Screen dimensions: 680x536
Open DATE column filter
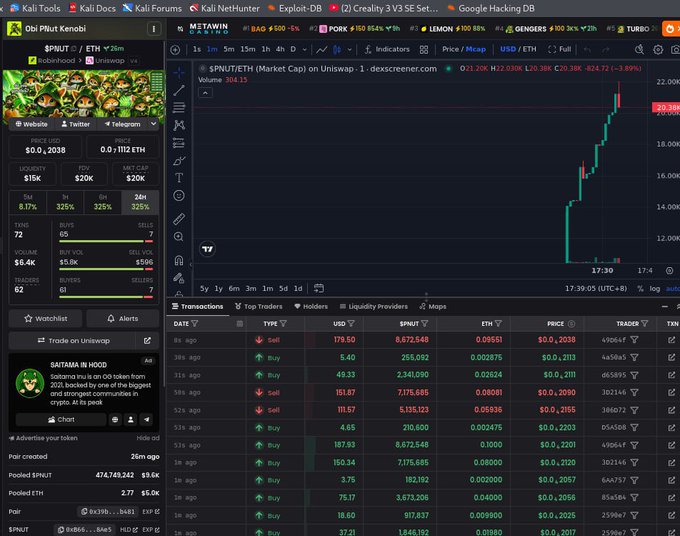[x=195, y=324]
